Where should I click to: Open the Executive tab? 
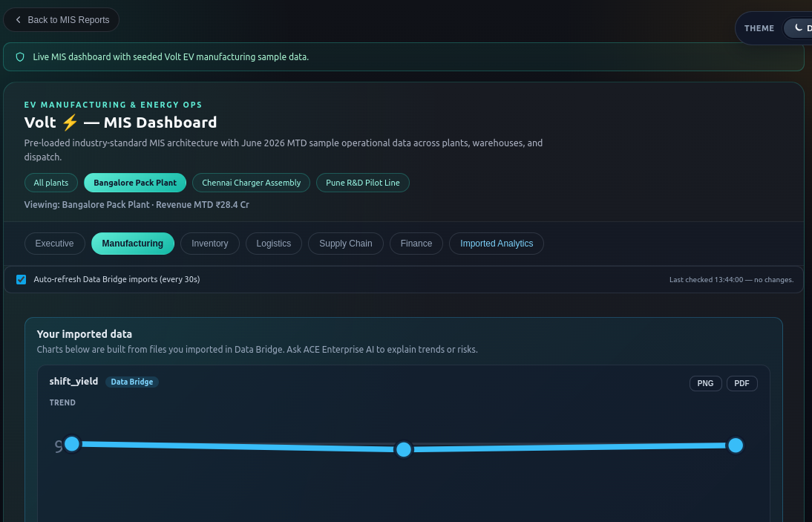pos(54,244)
